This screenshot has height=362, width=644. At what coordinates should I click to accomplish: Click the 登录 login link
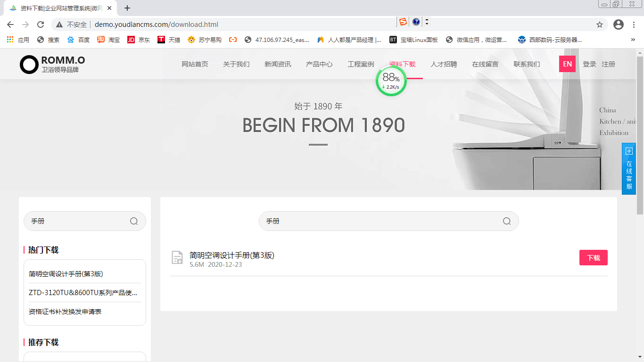pos(589,64)
